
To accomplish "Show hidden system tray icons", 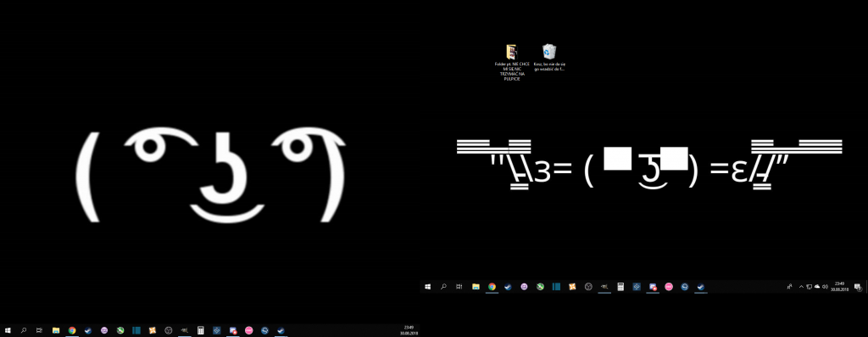I will point(801,287).
